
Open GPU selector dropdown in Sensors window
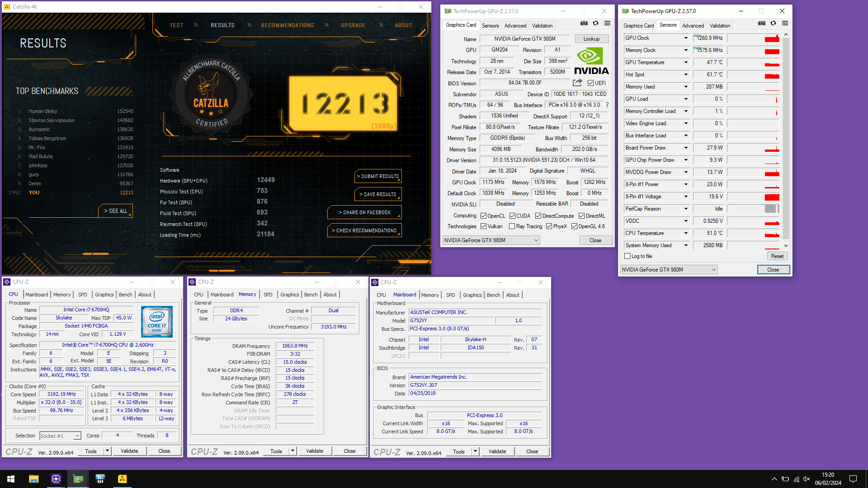(x=669, y=270)
